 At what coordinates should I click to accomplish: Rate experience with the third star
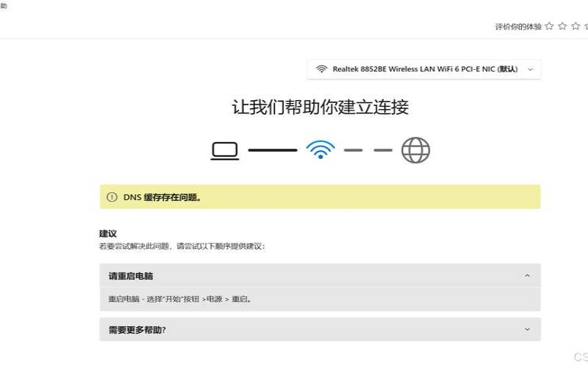coord(576,26)
